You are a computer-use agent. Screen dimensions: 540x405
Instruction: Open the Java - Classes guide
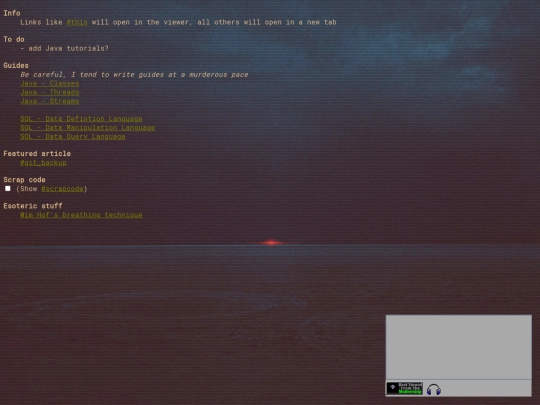coord(50,83)
